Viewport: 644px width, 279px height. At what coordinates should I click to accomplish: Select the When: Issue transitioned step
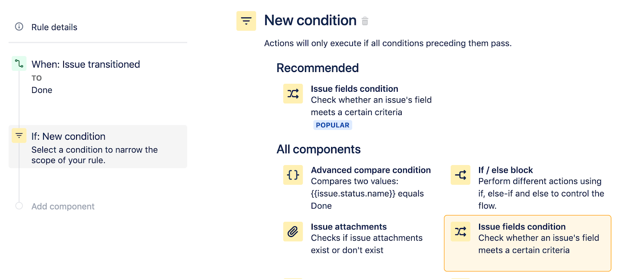pos(85,64)
